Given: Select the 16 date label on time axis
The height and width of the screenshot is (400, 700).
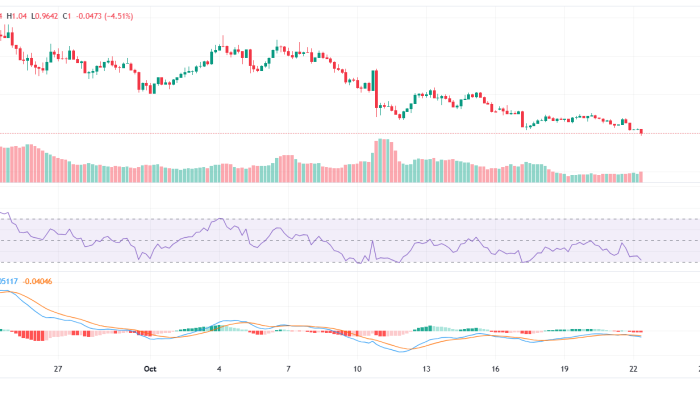Looking at the screenshot, I should 496,369.
